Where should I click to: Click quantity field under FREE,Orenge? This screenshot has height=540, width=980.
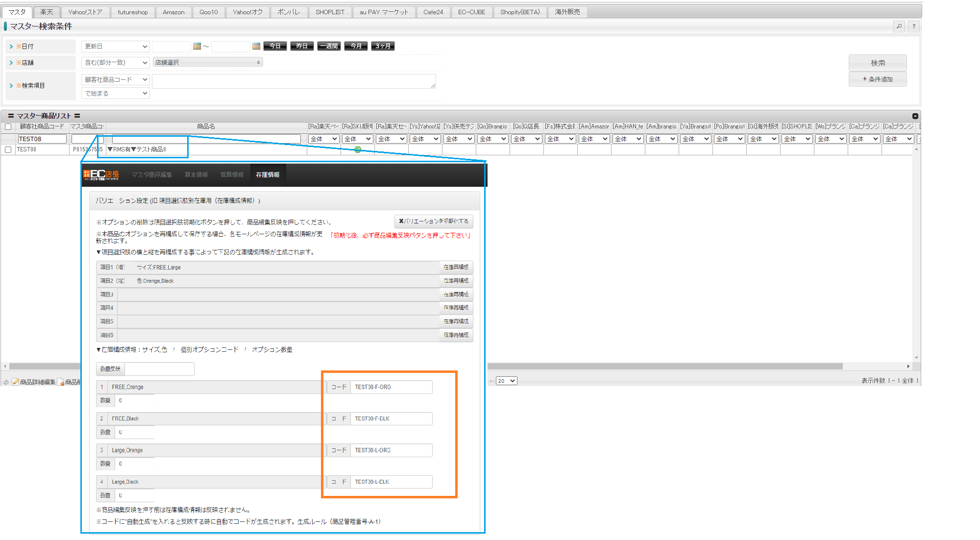(x=135, y=401)
